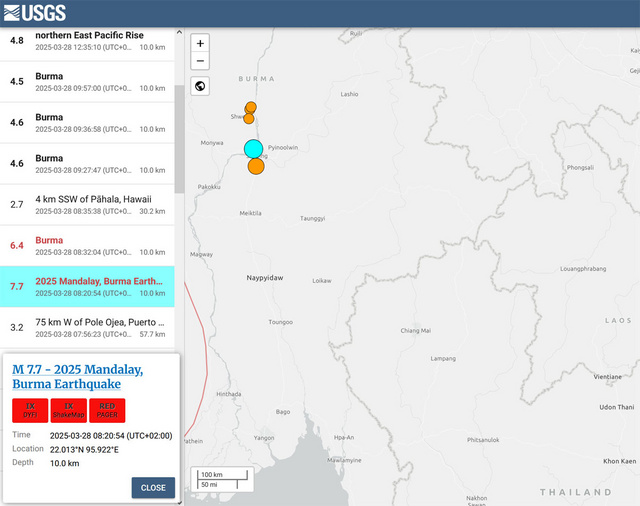Click the 100 km map scale bar

pyautogui.click(x=223, y=475)
